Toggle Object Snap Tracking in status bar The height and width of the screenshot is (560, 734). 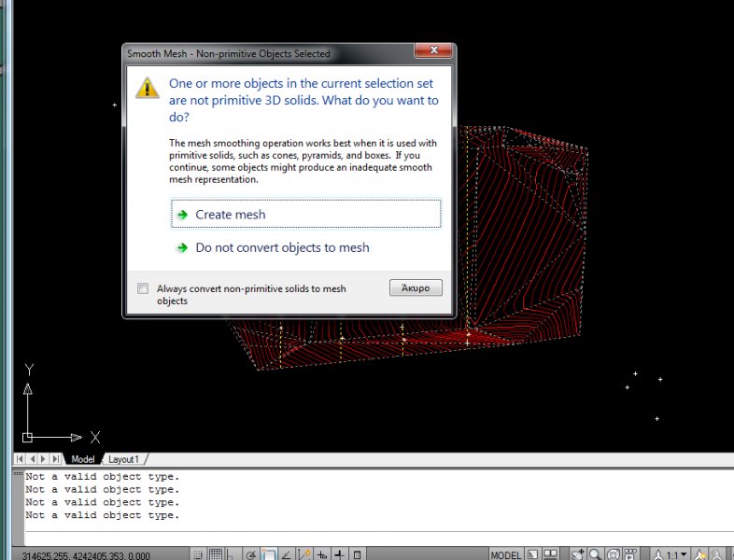287,554
